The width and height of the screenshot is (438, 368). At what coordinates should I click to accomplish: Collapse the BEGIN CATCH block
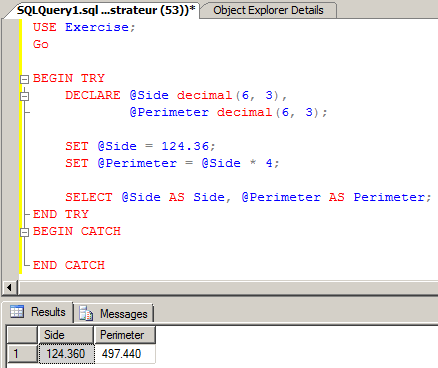point(24,232)
